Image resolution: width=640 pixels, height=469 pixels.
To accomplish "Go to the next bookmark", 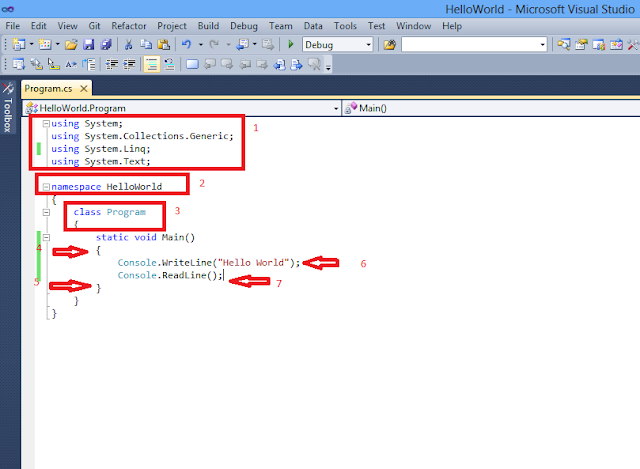I will pyautogui.click(x=227, y=64).
